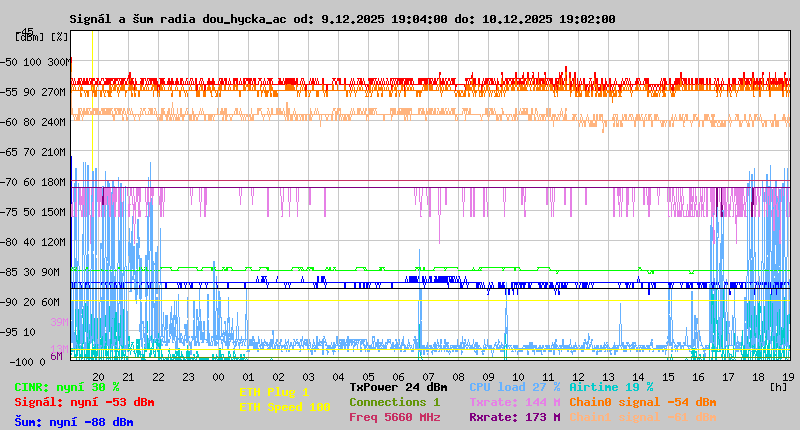Click the '-70 60 180M' y-axis label
Viewport: 800px width, 430px height.
pos(33,182)
